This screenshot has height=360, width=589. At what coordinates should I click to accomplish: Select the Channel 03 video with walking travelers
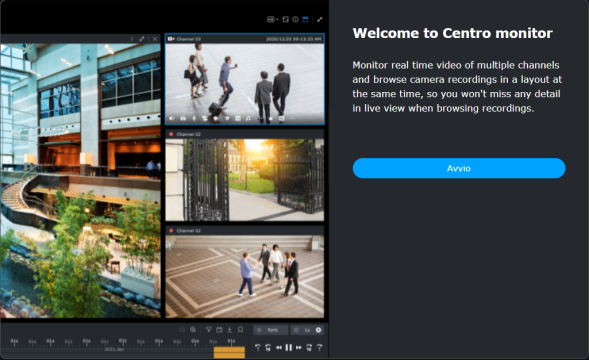[x=245, y=80]
